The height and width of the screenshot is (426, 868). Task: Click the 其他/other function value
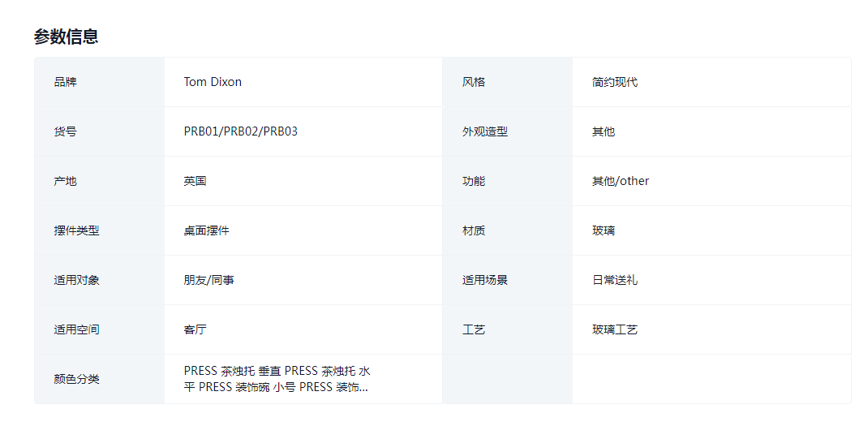click(x=621, y=181)
